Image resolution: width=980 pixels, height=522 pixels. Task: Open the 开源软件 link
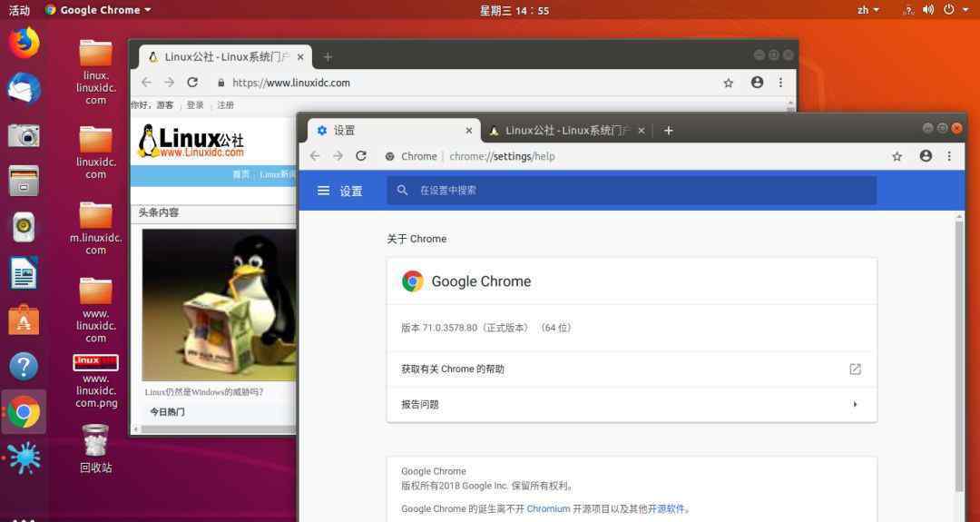[666, 509]
